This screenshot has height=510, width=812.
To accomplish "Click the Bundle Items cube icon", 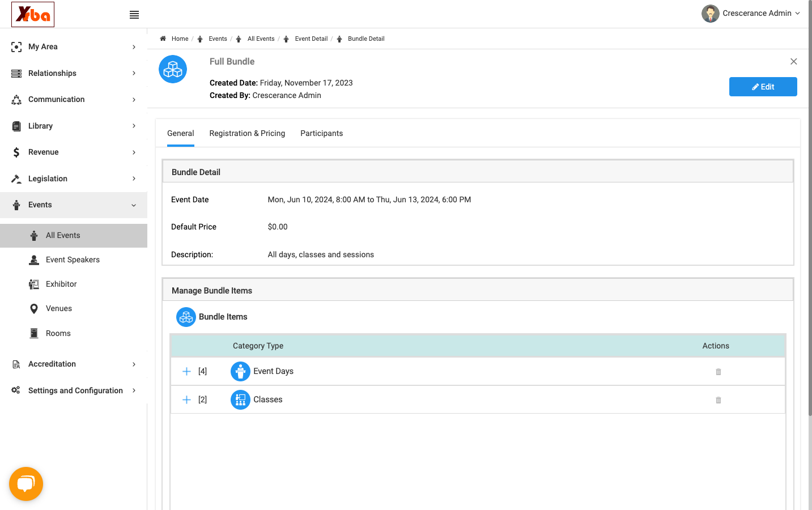I will pos(186,317).
